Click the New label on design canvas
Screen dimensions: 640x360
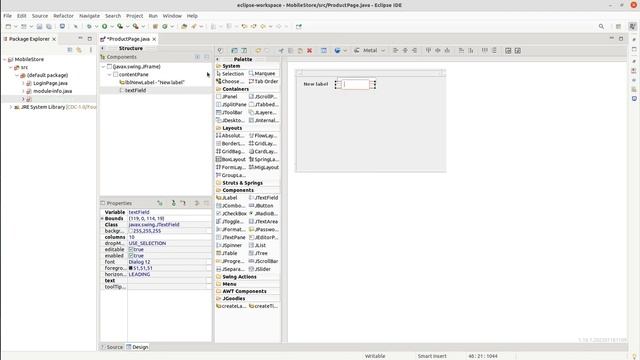coord(316,84)
